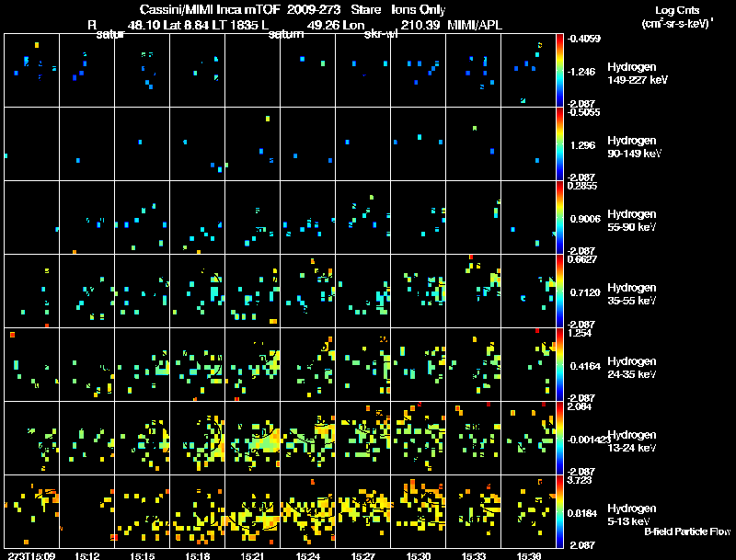
Task: Click the '-0.001423' color scale value
Action: pos(589,440)
